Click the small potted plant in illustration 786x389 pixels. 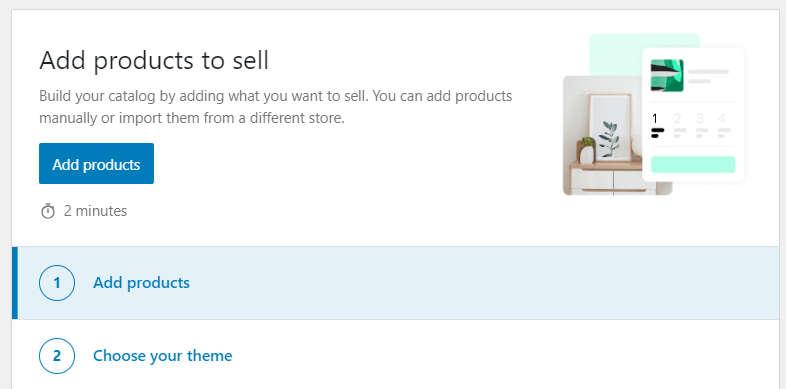point(587,150)
